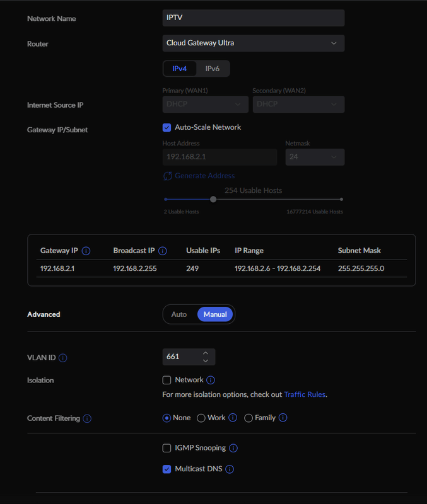
Task: Click info icon beside Network isolation
Action: click(211, 381)
